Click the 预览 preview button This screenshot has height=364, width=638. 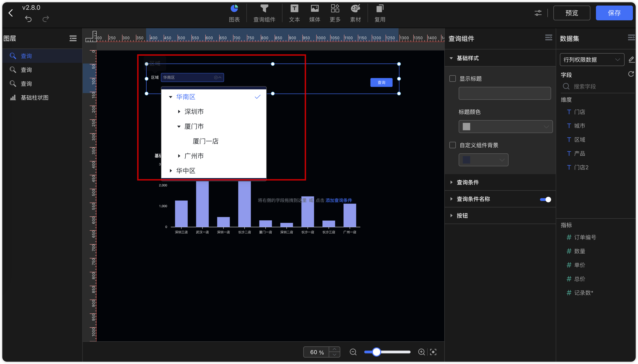571,13
